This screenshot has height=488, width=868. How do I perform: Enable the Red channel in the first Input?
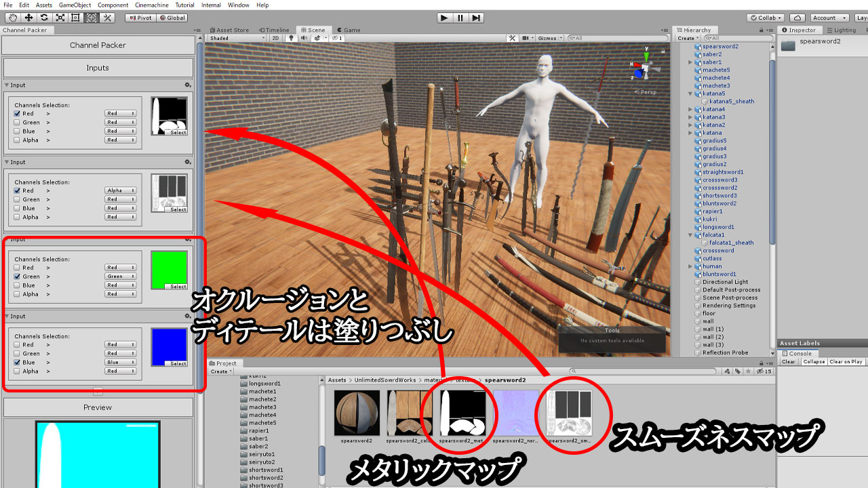16,113
